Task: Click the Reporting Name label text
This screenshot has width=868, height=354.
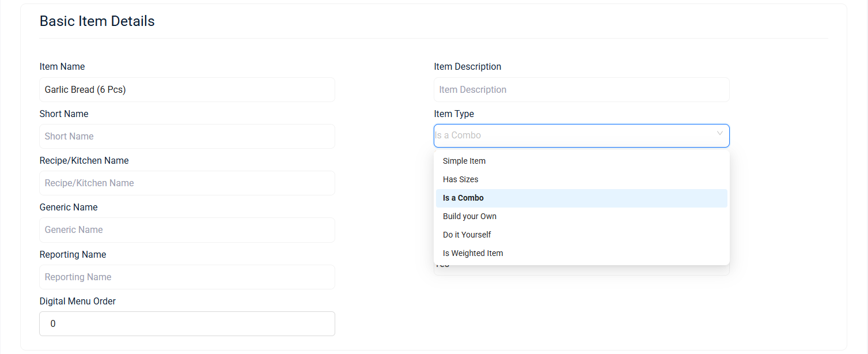Action: pos(73,255)
